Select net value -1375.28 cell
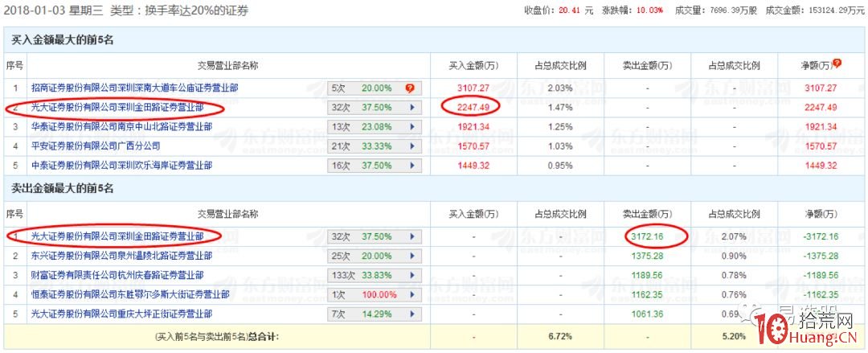Viewport: 868px width, 353px height. point(820,256)
